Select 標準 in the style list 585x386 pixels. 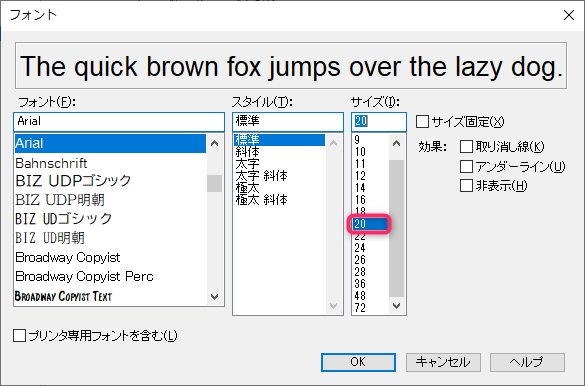(279, 139)
